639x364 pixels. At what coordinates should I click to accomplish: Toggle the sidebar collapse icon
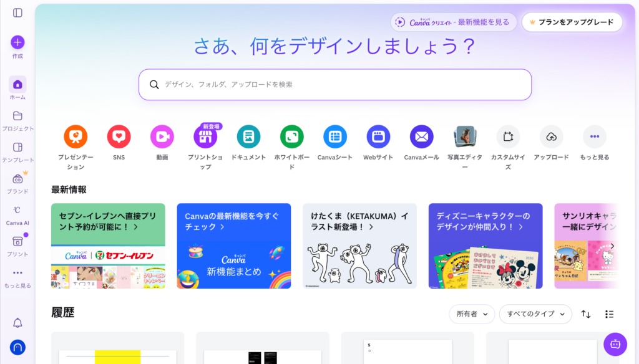click(17, 12)
